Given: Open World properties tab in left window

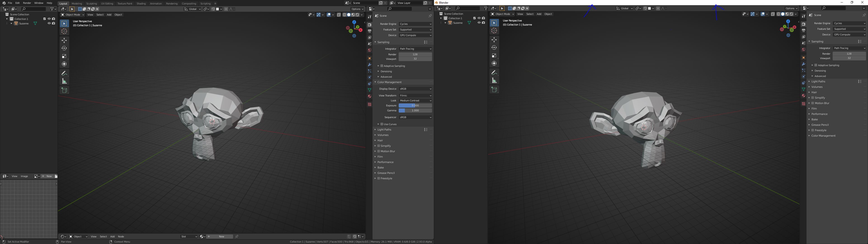Looking at the screenshot, I should point(369,50).
